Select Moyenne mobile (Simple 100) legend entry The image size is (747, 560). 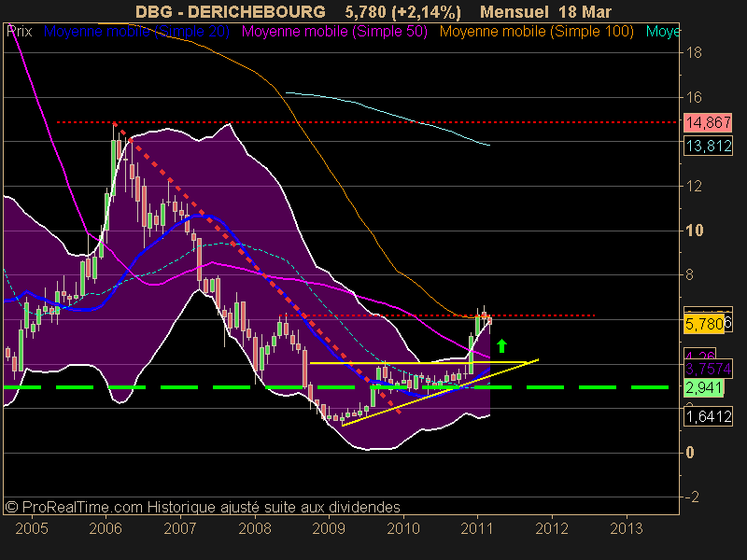tap(537, 32)
